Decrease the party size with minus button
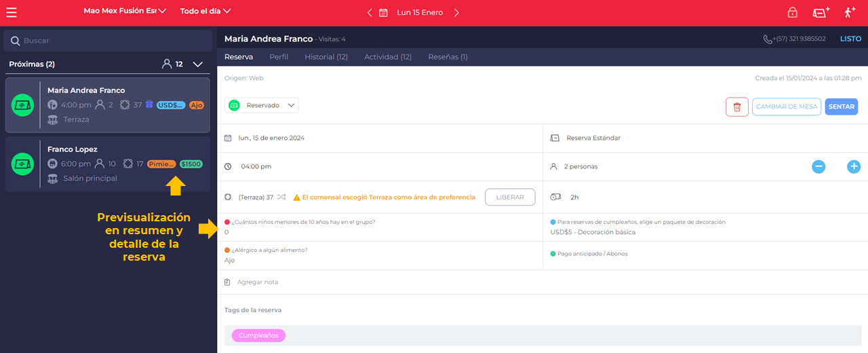The width and height of the screenshot is (868, 353). [818, 166]
